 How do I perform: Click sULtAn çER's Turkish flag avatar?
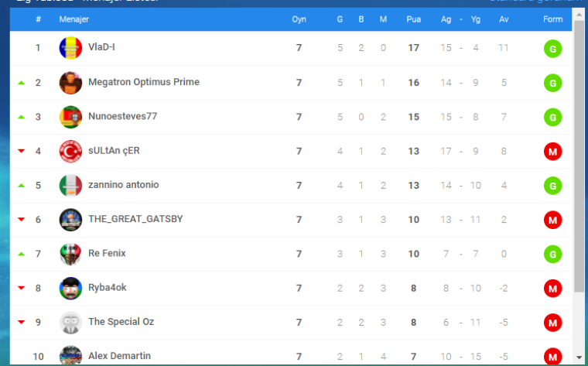pos(70,151)
